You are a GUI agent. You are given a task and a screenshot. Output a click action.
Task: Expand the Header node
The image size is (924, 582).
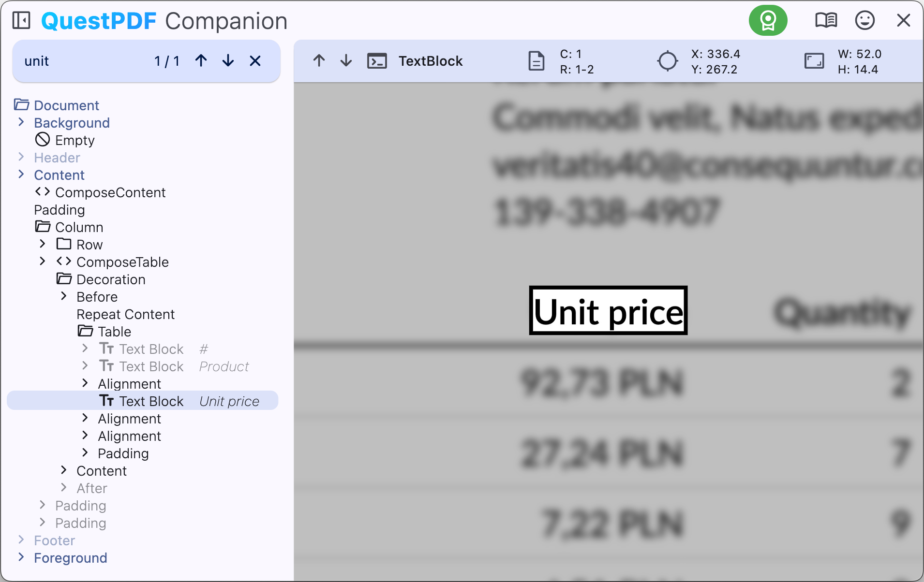[x=21, y=157]
